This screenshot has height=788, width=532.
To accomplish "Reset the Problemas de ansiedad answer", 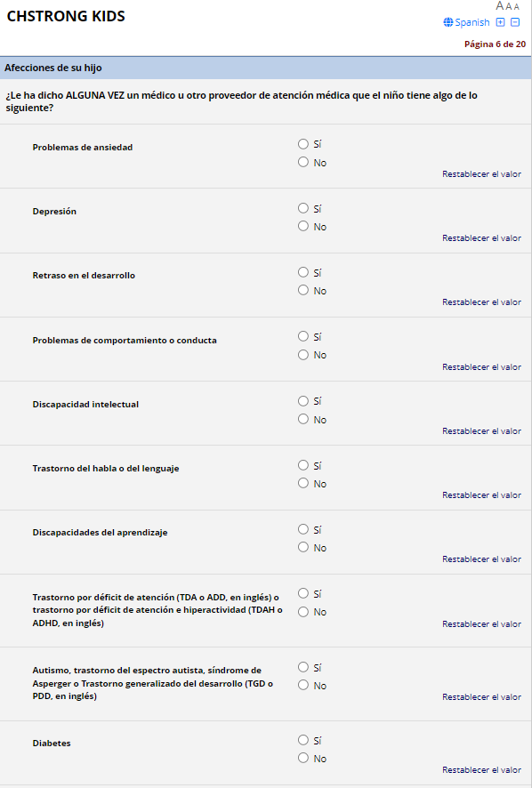I will pyautogui.click(x=481, y=174).
